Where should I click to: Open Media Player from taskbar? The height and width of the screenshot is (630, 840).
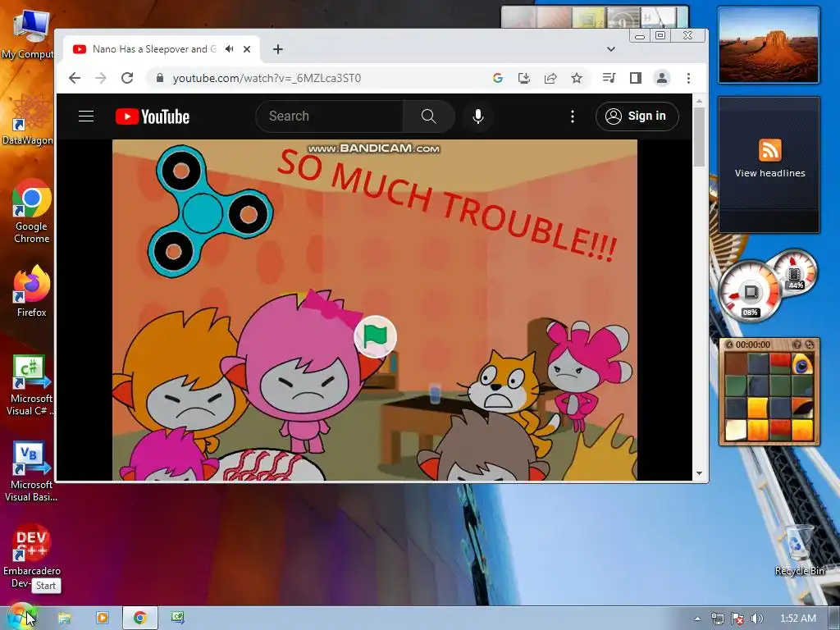pos(102,619)
